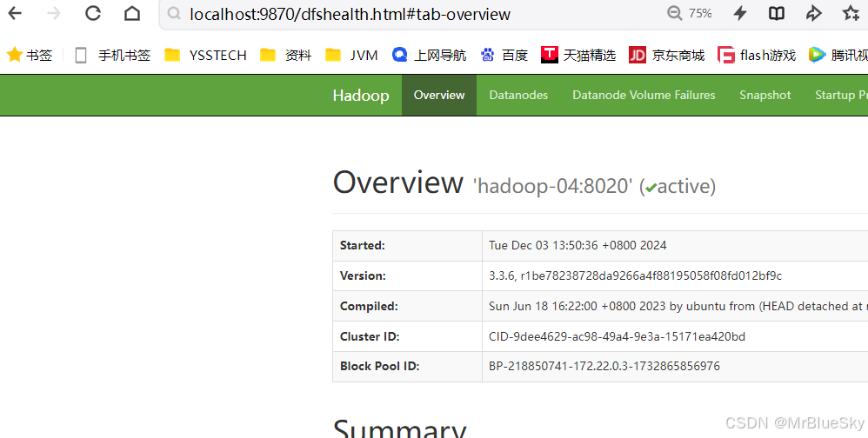Select the Overview tab
Screen dimensions: 868x438
[439, 95]
